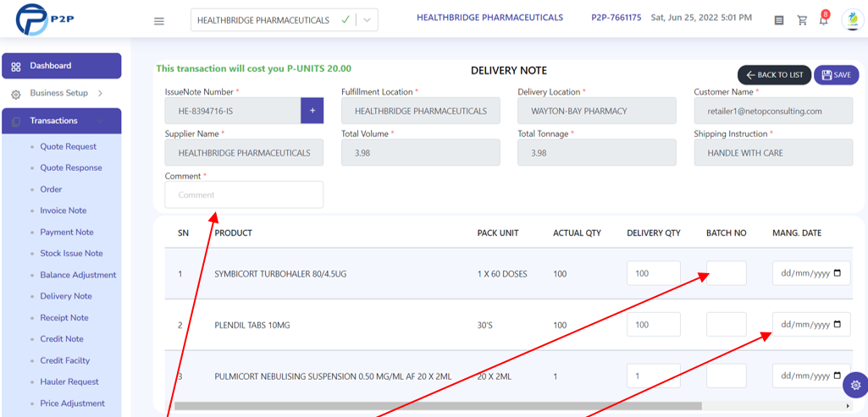
Task: Click the Customer Name field
Action: point(773,111)
